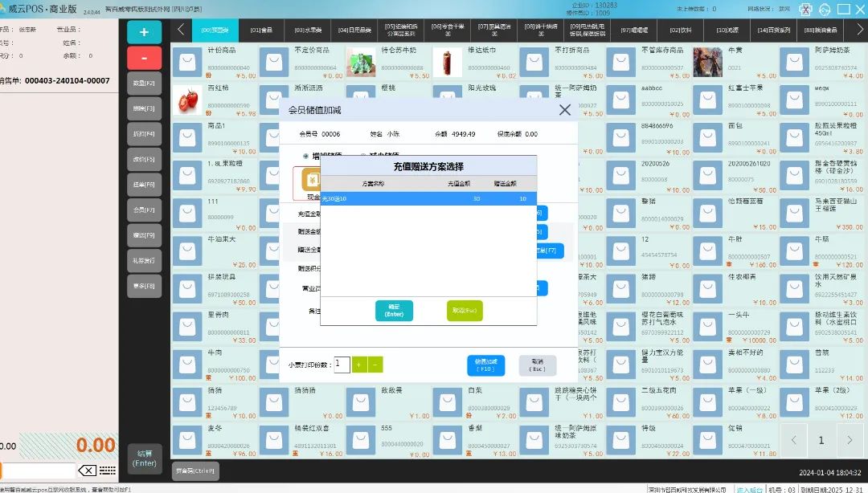The height and width of the screenshot is (493, 868).
Task: Select the 西红柿 tomato product thumbnail
Action: pos(187,100)
